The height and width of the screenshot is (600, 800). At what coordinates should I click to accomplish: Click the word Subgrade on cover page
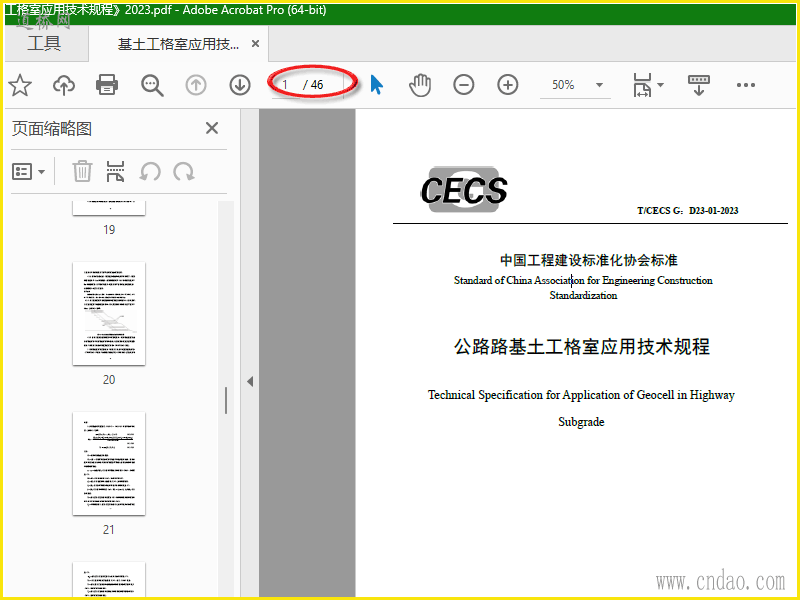pyautogui.click(x=581, y=422)
